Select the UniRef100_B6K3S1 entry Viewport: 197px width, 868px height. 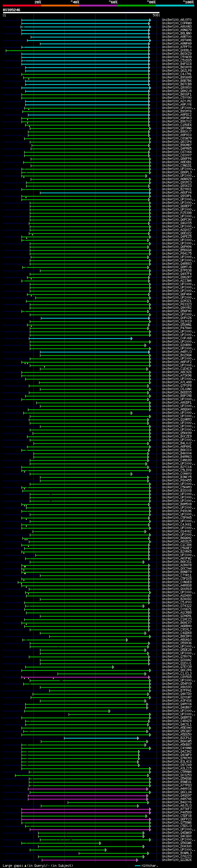point(177,562)
